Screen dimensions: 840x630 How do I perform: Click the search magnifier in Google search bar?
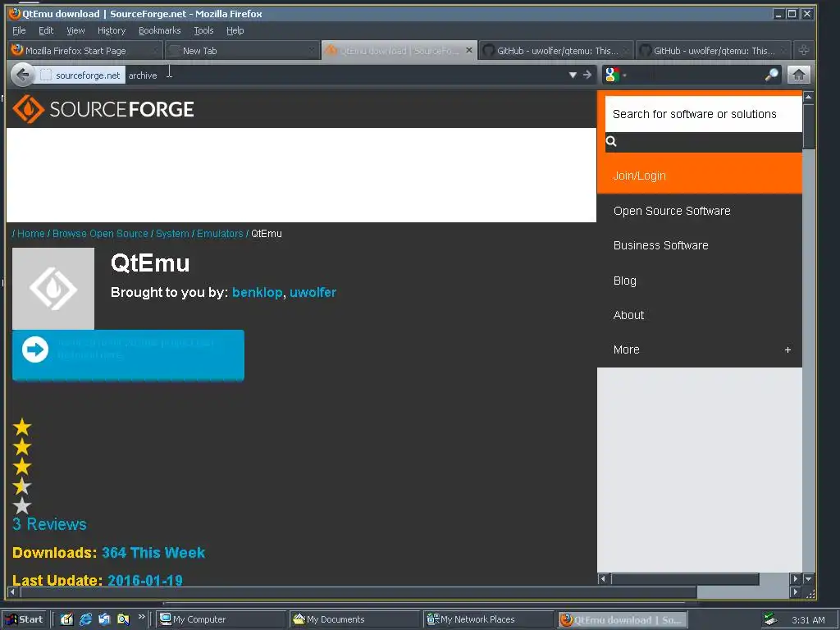pyautogui.click(x=771, y=75)
